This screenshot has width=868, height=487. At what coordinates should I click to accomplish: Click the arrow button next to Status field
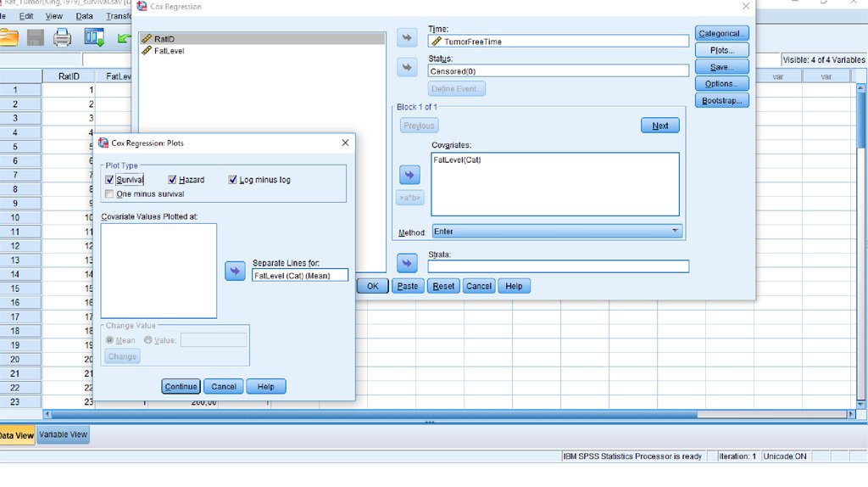click(x=408, y=67)
